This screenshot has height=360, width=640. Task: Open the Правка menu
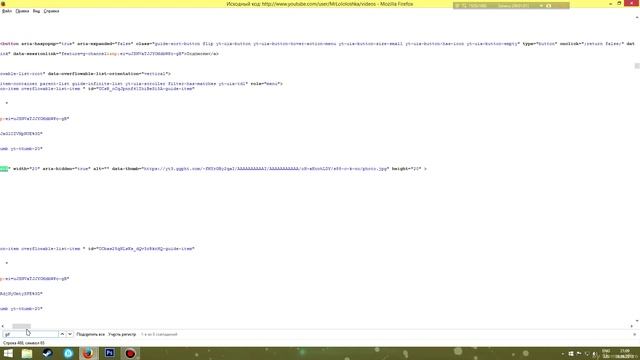click(x=22, y=11)
